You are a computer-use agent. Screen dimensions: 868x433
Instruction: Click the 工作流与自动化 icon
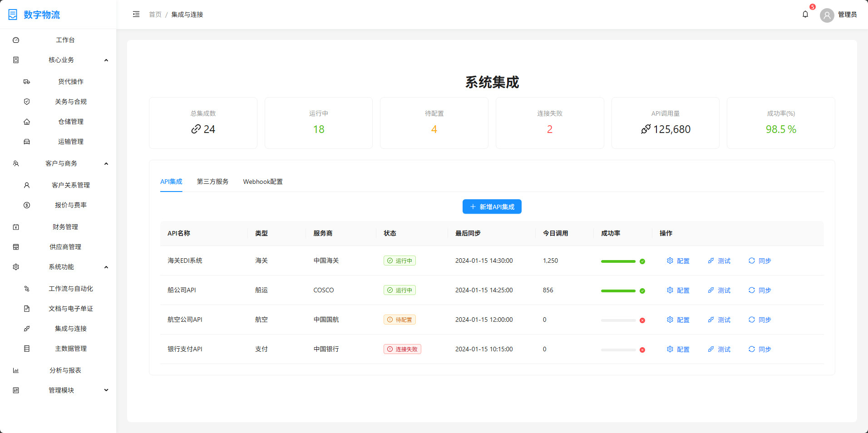point(27,288)
